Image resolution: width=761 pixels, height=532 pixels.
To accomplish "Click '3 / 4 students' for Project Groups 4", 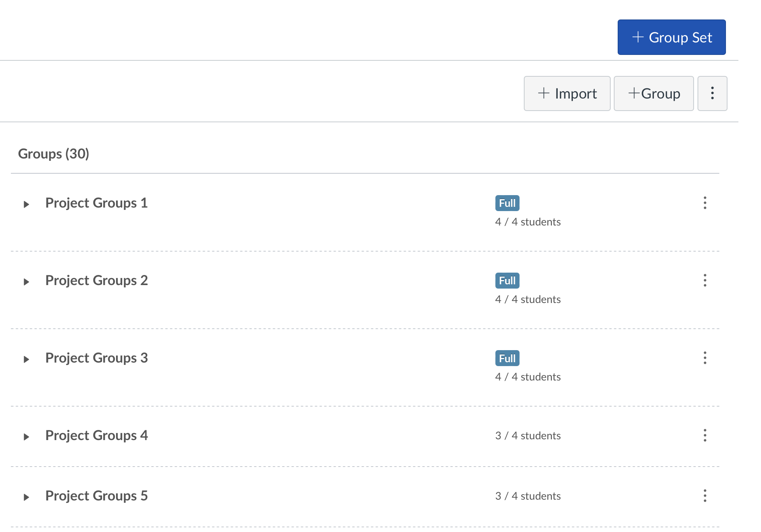I will tap(528, 436).
